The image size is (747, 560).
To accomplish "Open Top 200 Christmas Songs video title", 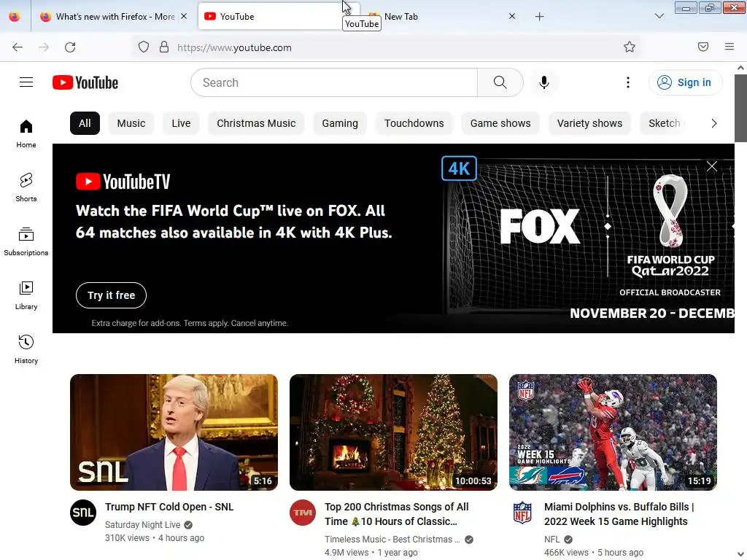I will coord(396,514).
